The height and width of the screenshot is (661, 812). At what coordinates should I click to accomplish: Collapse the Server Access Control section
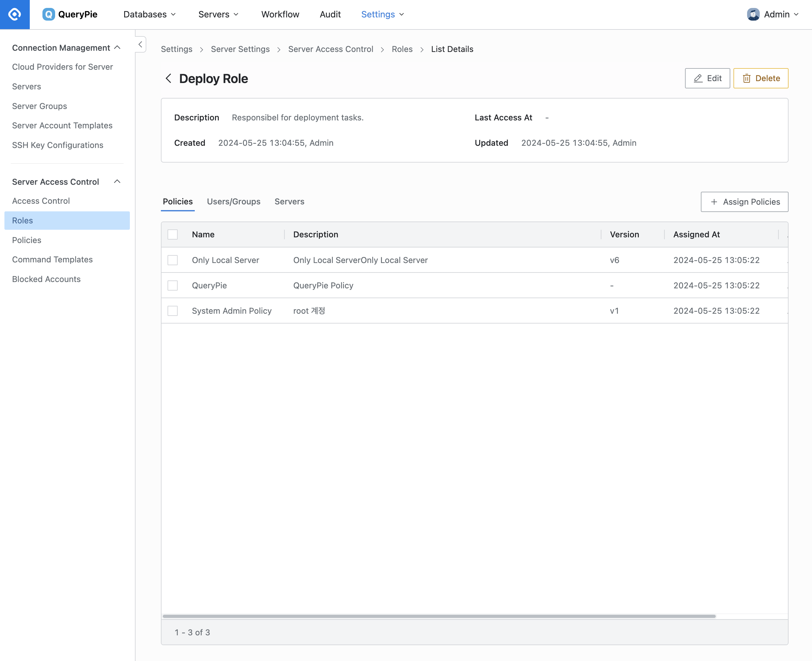(117, 182)
